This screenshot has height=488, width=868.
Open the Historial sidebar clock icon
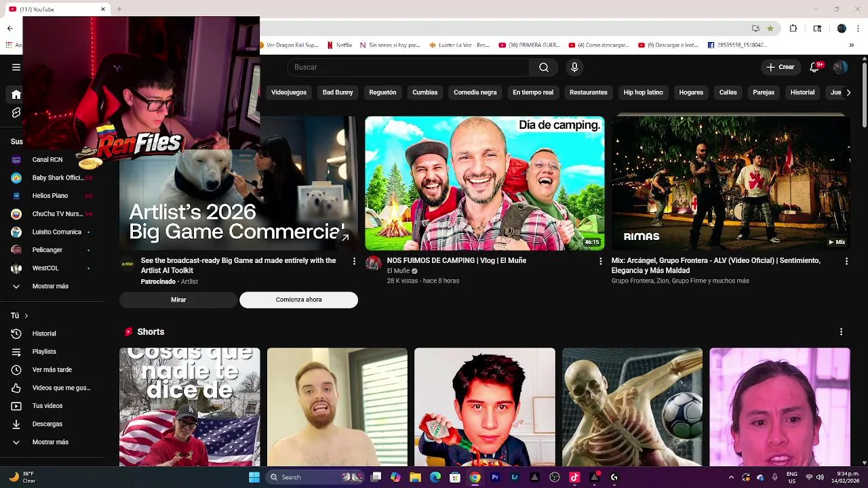[x=16, y=333]
